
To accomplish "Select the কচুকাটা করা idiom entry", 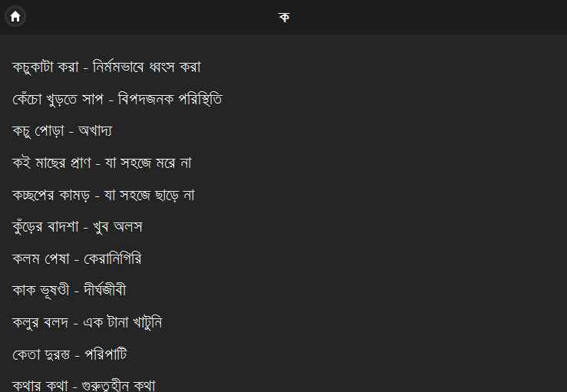I will click(x=107, y=68).
